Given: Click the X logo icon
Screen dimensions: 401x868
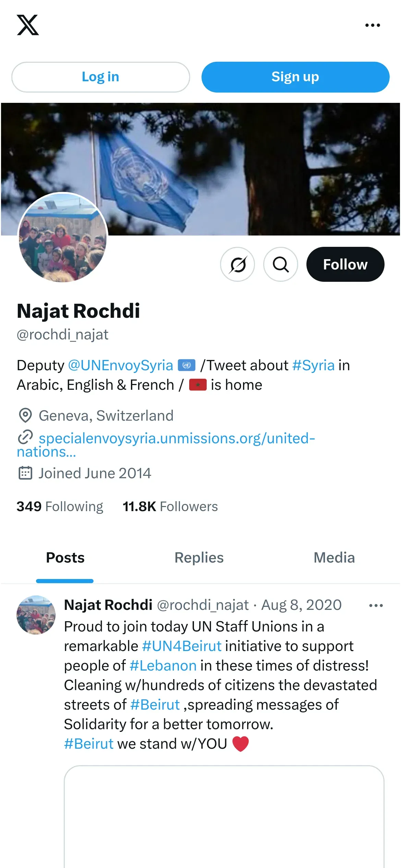Looking at the screenshot, I should coord(28,25).
